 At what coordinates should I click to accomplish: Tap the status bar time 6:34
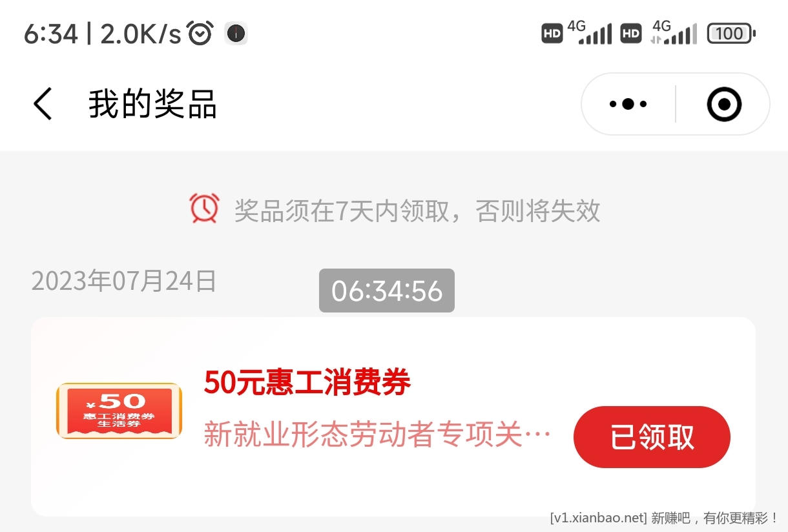[x=50, y=34]
